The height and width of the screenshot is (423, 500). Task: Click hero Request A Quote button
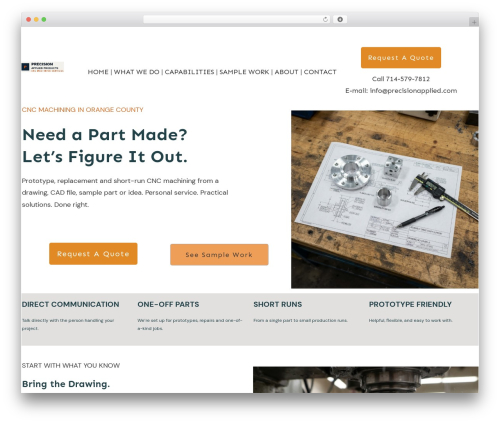coord(93,254)
